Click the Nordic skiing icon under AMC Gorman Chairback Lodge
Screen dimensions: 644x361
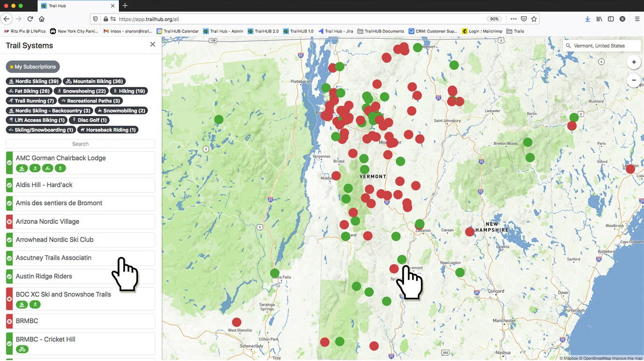coord(22,168)
